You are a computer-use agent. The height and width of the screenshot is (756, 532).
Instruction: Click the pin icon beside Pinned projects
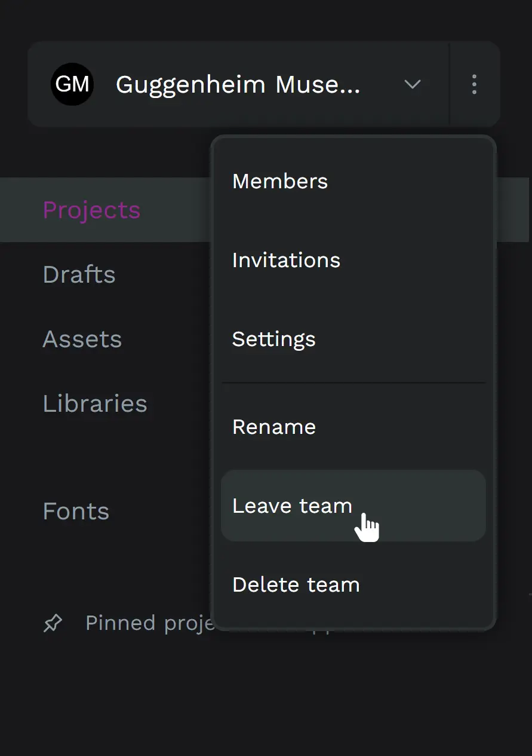click(x=53, y=623)
